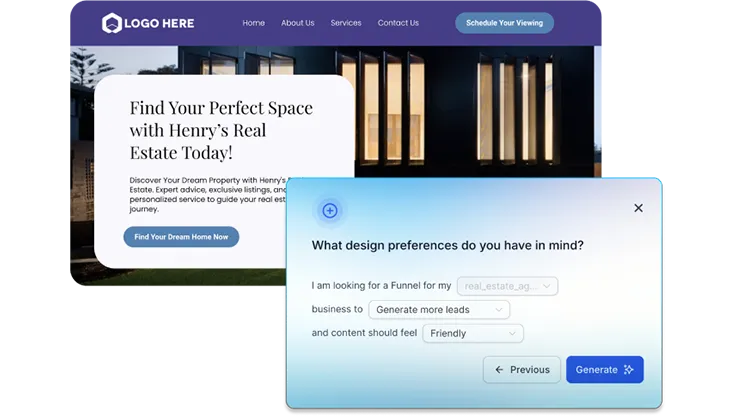Screen dimensions: 736x416
Task: Open the real_estate_ag... business type dropdown
Action: coord(507,286)
